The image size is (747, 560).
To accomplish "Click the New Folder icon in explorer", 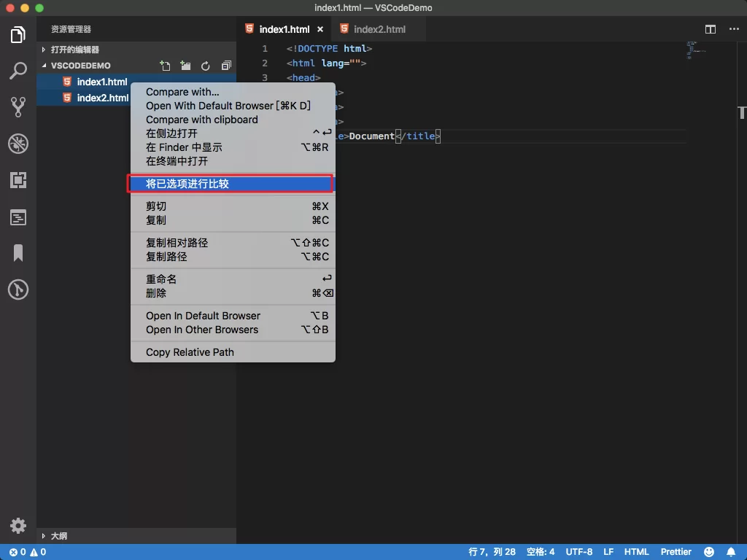I will (x=185, y=66).
